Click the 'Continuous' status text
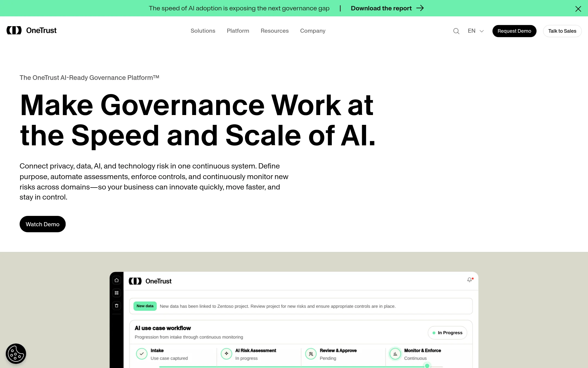The image size is (588, 368). click(415, 358)
